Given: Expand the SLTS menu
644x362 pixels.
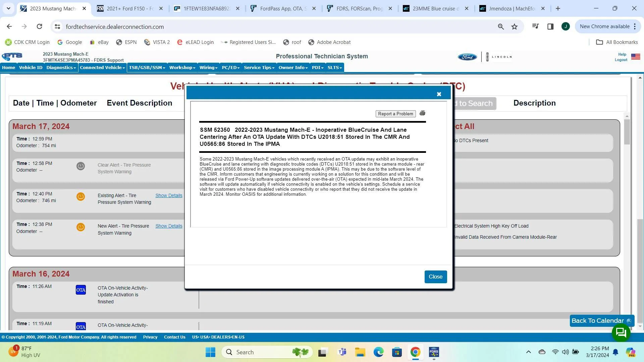Looking at the screenshot, I should (335, 68).
